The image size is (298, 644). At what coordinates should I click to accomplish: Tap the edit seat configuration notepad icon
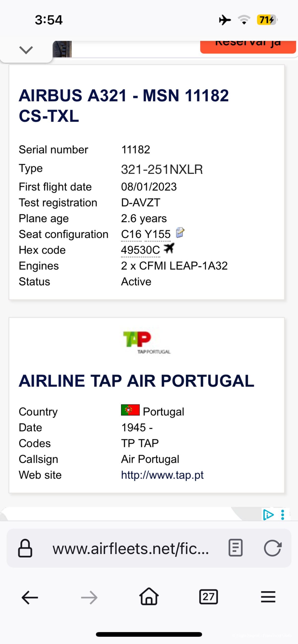[180, 233]
